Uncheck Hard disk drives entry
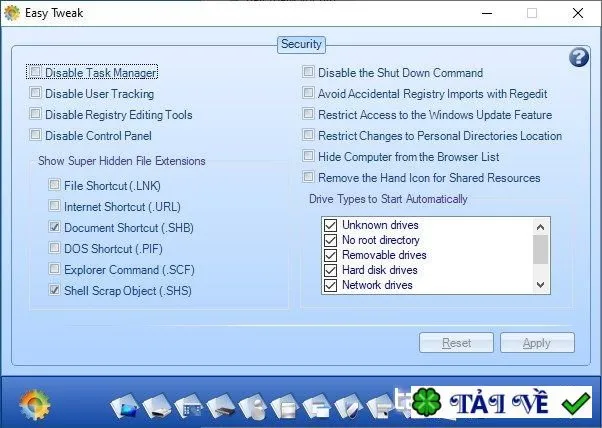Viewport: 602px width, 428px height. [x=331, y=270]
